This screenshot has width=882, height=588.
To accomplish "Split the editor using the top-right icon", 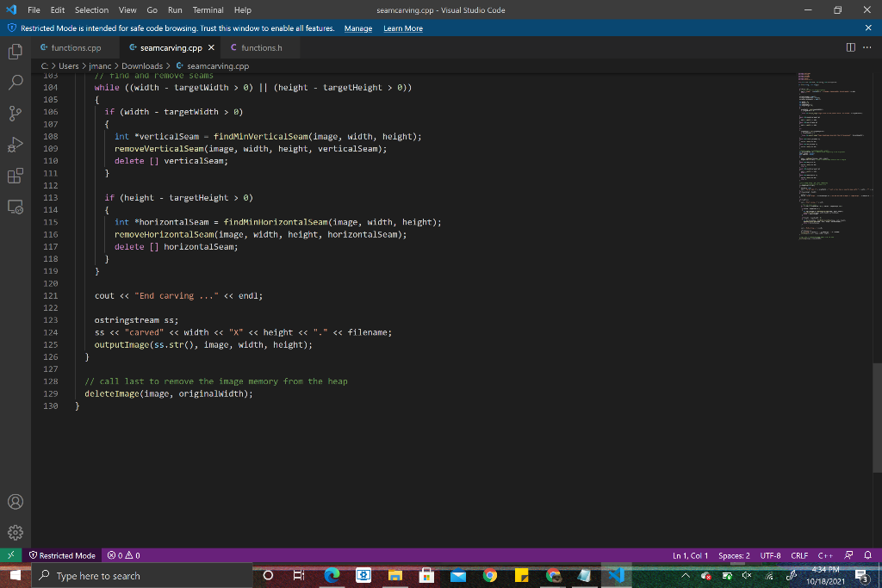I will pyautogui.click(x=850, y=47).
